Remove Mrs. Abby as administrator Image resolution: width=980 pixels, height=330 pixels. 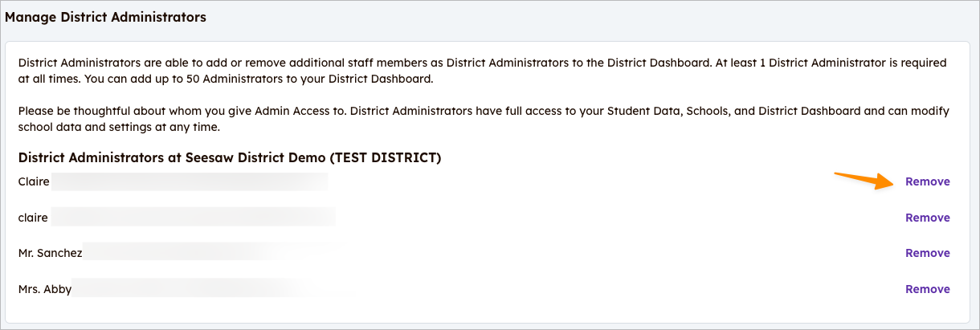pos(927,289)
